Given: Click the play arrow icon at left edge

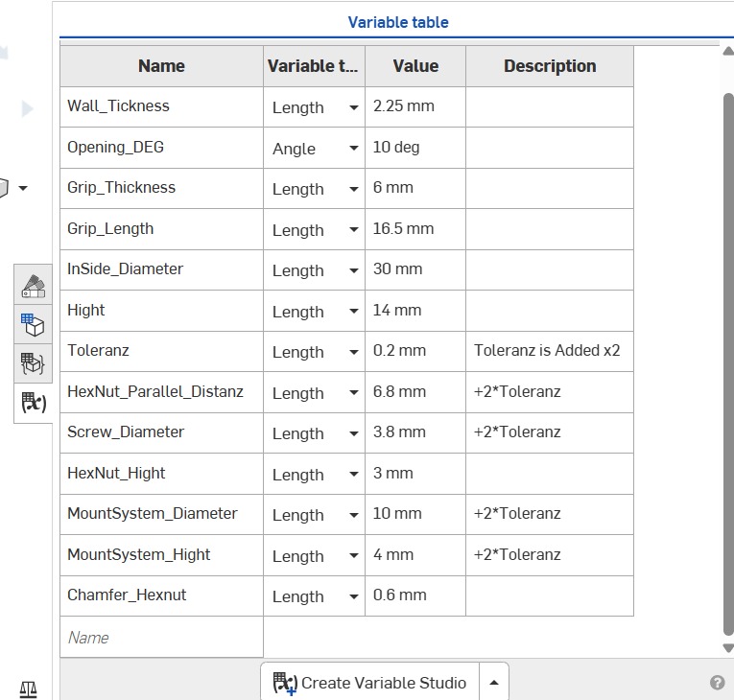Looking at the screenshot, I should pyautogui.click(x=27, y=109).
